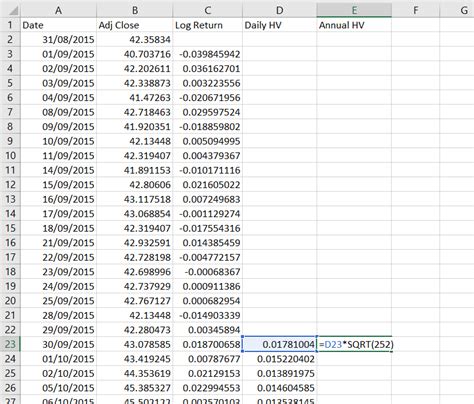Select column A header
Viewport: 474px width, 404px height.
tap(58, 10)
